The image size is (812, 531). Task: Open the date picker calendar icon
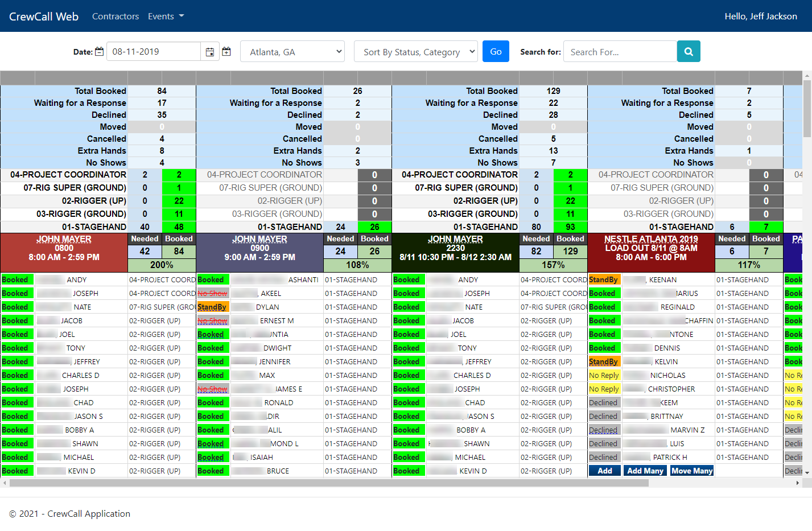pos(209,52)
